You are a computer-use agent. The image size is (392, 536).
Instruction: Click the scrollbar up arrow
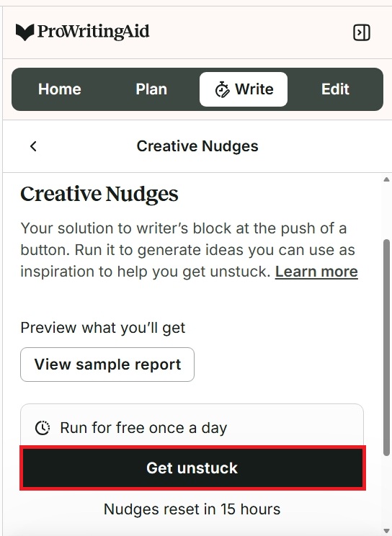(386, 179)
